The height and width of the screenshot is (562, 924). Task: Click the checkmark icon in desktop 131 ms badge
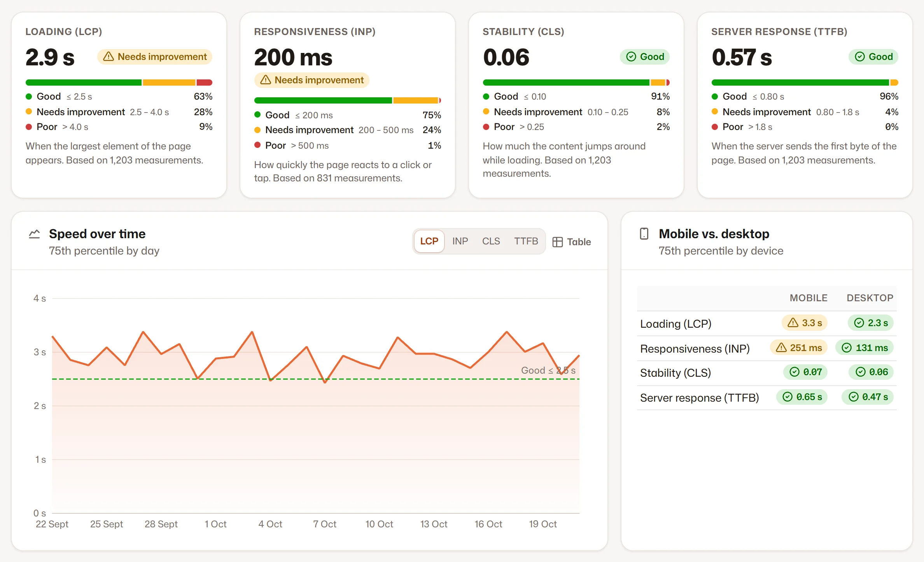[x=847, y=348]
